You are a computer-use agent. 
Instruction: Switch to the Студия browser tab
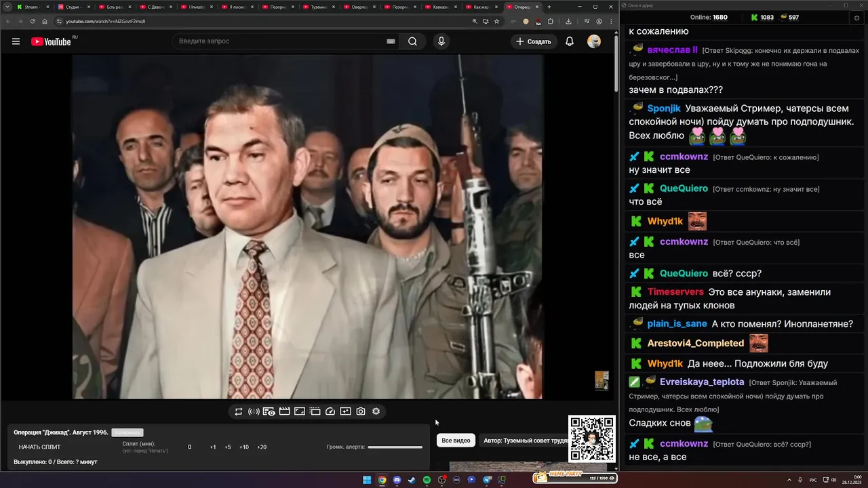tap(73, 7)
